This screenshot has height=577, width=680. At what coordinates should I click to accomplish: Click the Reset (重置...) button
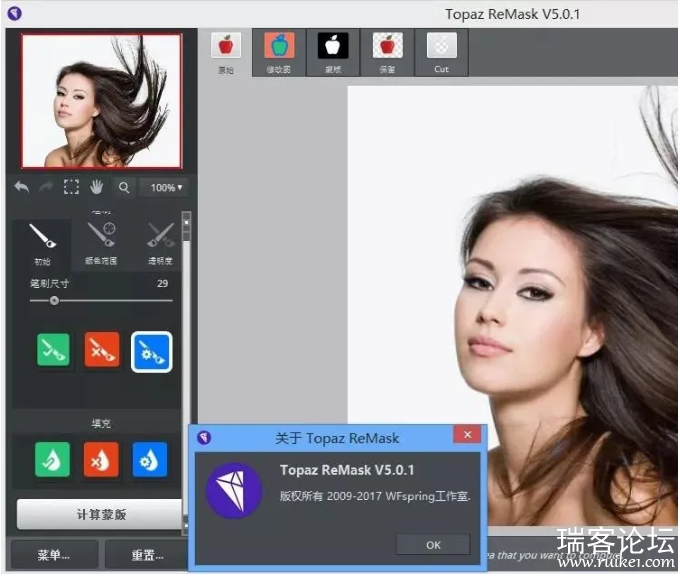point(147,555)
